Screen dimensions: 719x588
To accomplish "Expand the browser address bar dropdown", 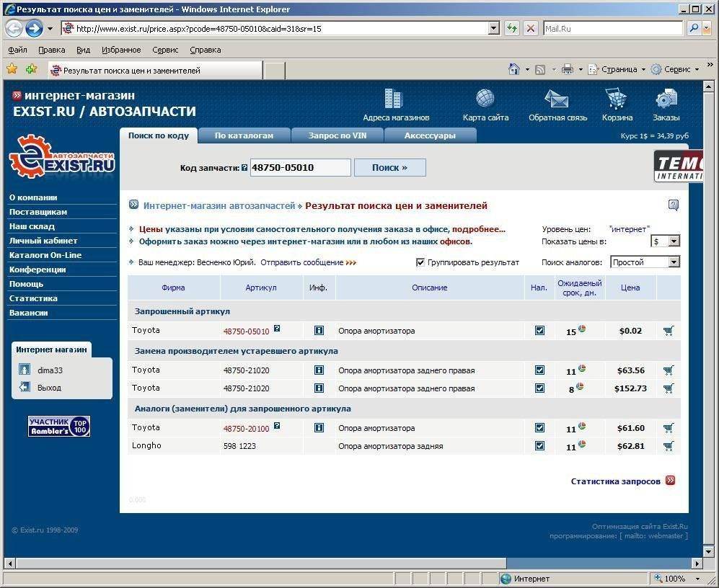I will coord(494,29).
